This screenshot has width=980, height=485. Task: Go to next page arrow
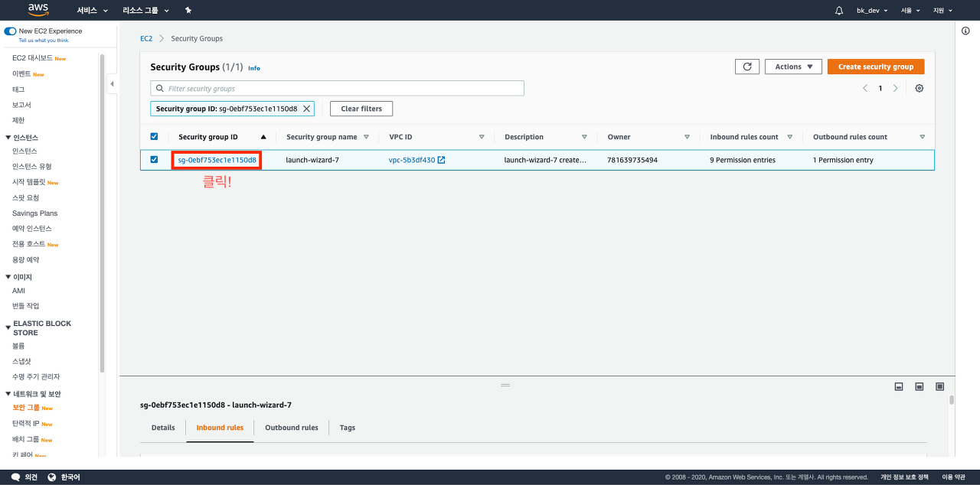pos(896,88)
